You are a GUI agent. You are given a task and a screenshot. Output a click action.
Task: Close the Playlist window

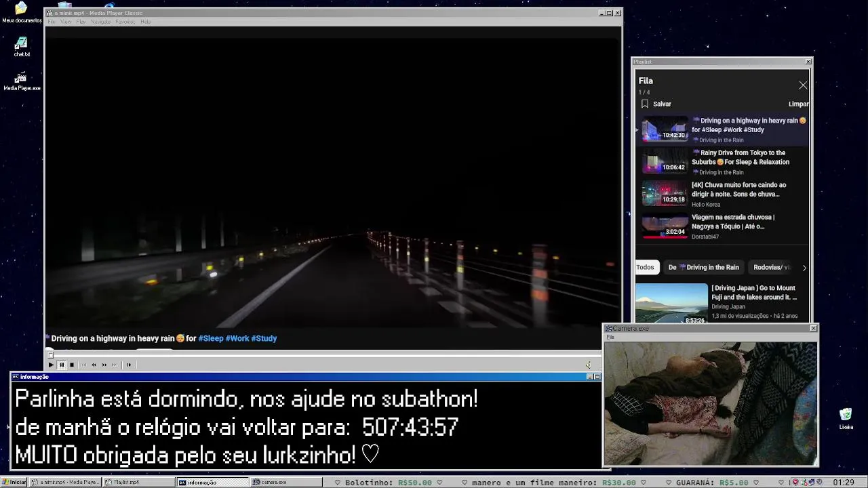tap(808, 62)
